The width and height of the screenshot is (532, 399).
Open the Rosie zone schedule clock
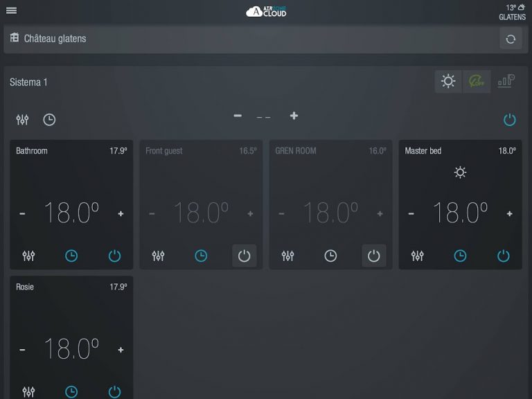(71, 391)
